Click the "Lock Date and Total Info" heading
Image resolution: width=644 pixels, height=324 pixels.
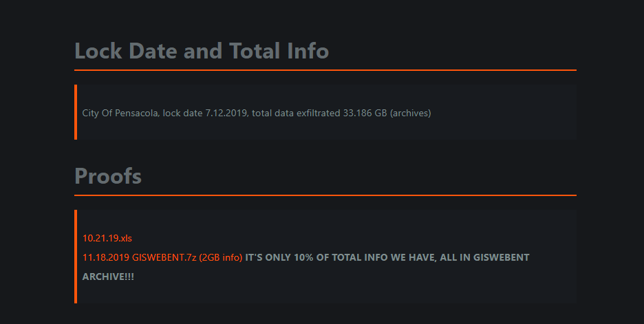click(x=202, y=51)
